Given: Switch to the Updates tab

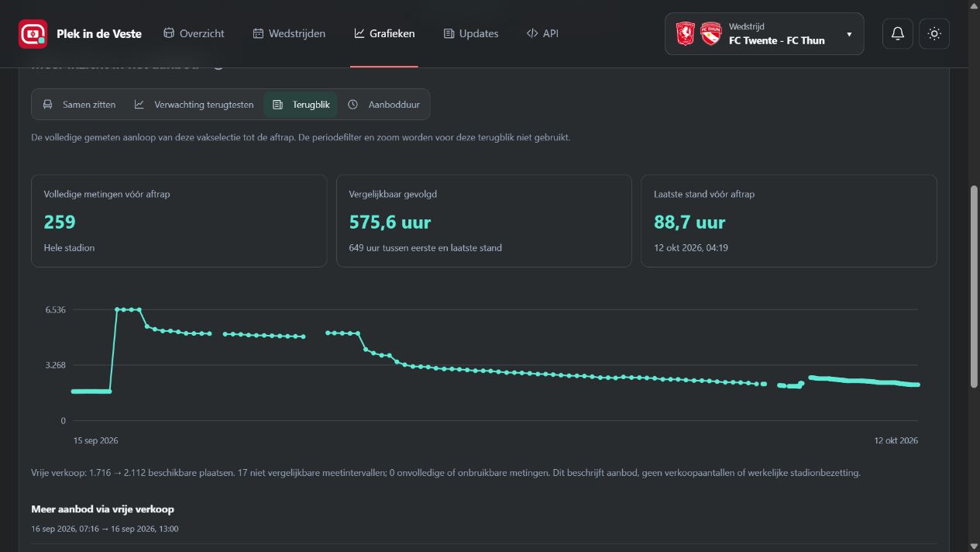Looking at the screenshot, I should click(471, 33).
